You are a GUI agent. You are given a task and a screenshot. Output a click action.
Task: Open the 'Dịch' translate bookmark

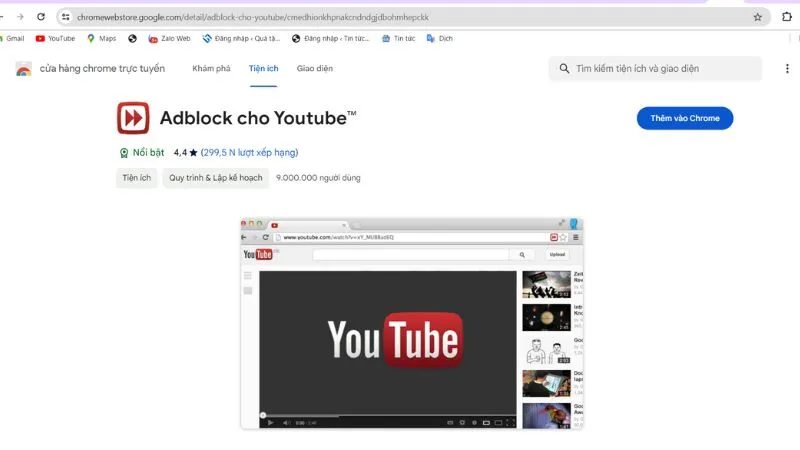(439, 38)
